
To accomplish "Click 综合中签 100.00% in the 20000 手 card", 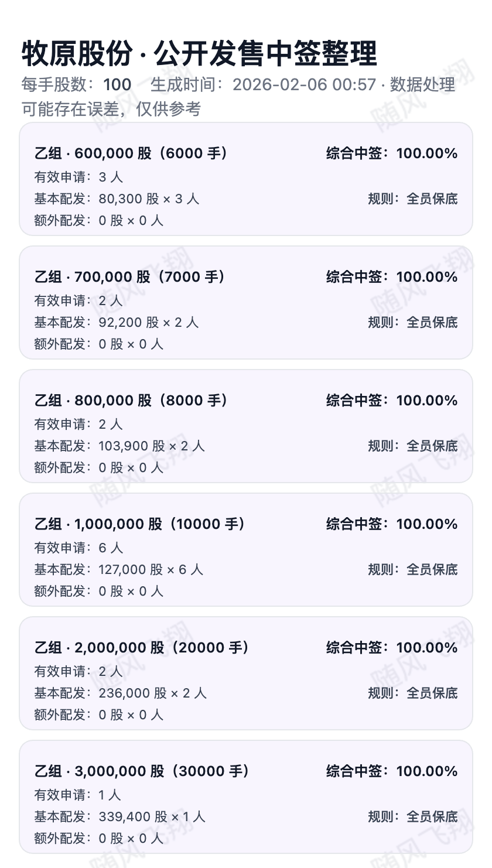I will pyautogui.click(x=391, y=648).
